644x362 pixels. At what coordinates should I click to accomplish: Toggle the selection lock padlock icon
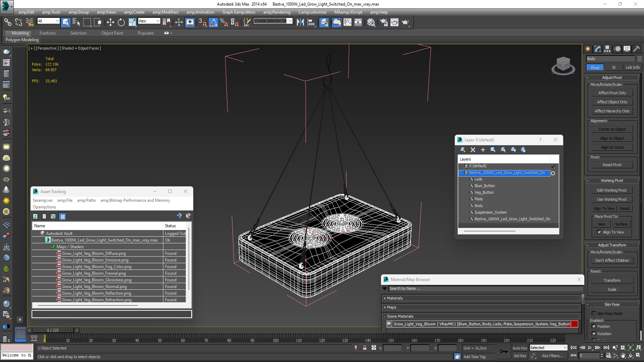pos(365,348)
